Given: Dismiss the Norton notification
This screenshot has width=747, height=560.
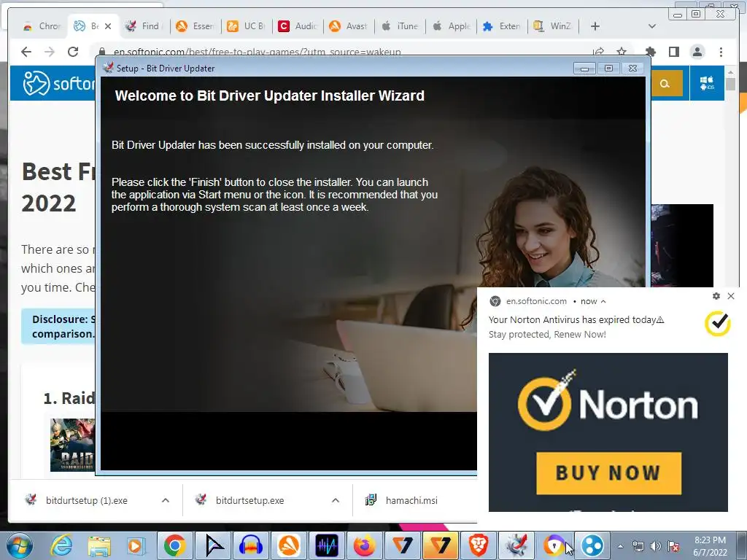Looking at the screenshot, I should [731, 296].
